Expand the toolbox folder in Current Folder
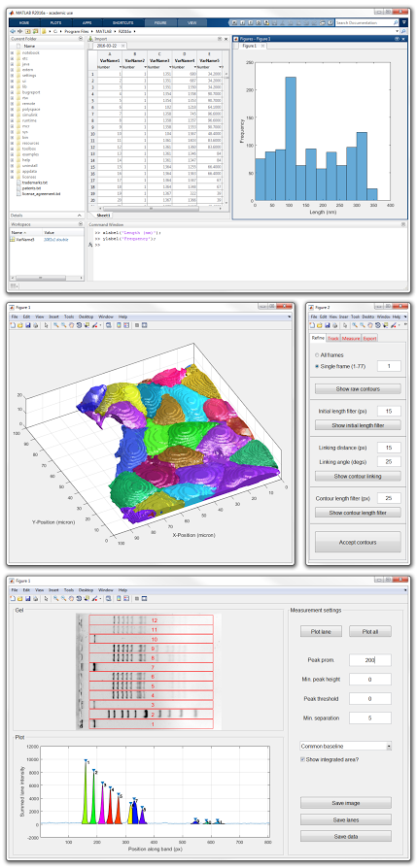417x868 pixels. click(13, 149)
